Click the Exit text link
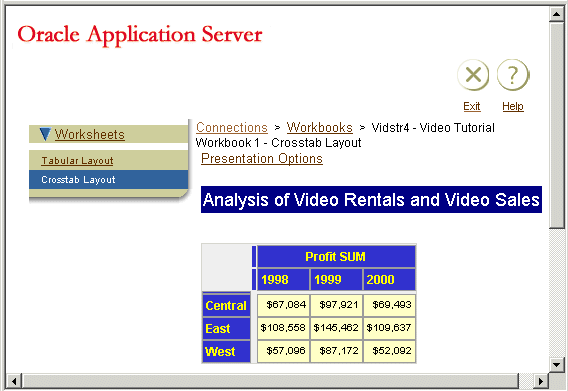 (472, 106)
